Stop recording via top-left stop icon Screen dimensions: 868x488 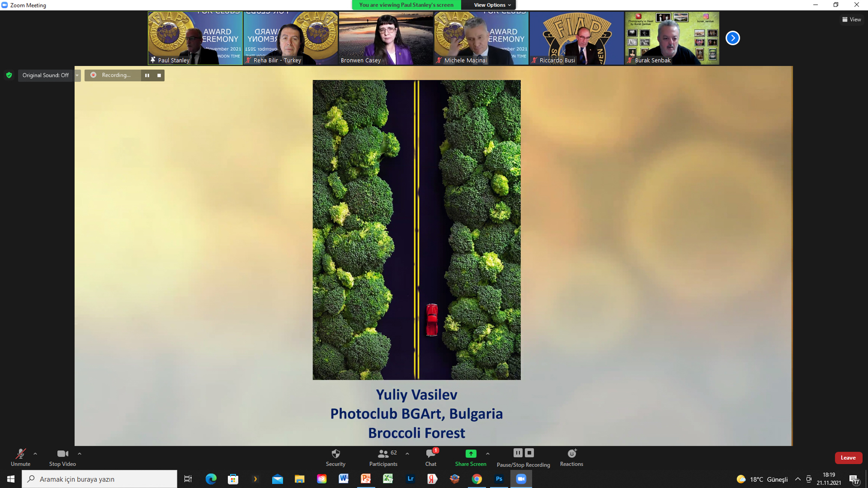(x=159, y=75)
